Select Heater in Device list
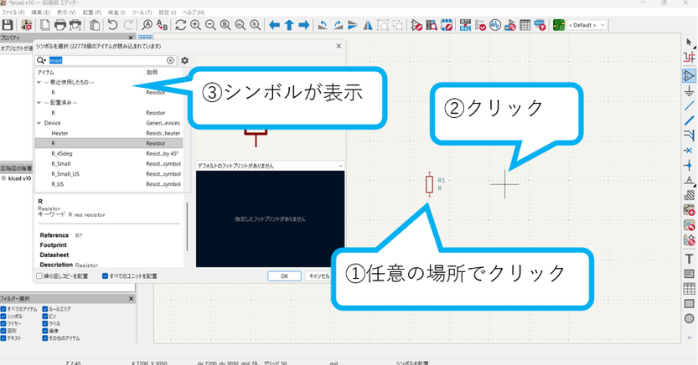Screen dimensions: 698x365 (60, 133)
